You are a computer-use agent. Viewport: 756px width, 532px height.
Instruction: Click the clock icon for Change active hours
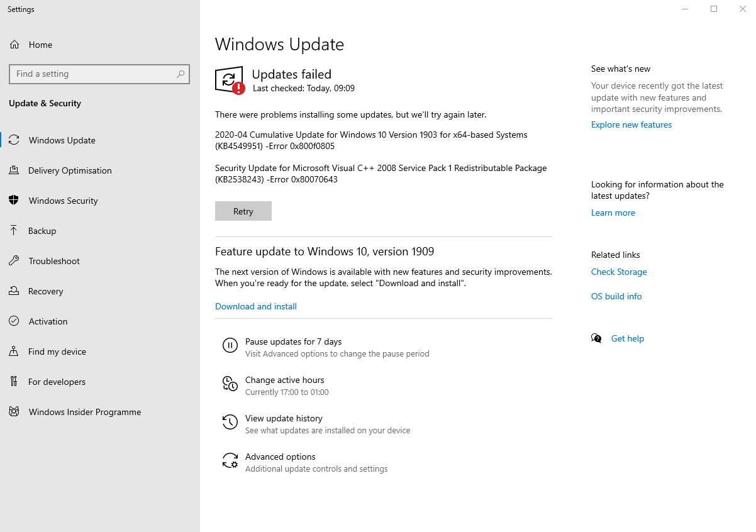230,384
